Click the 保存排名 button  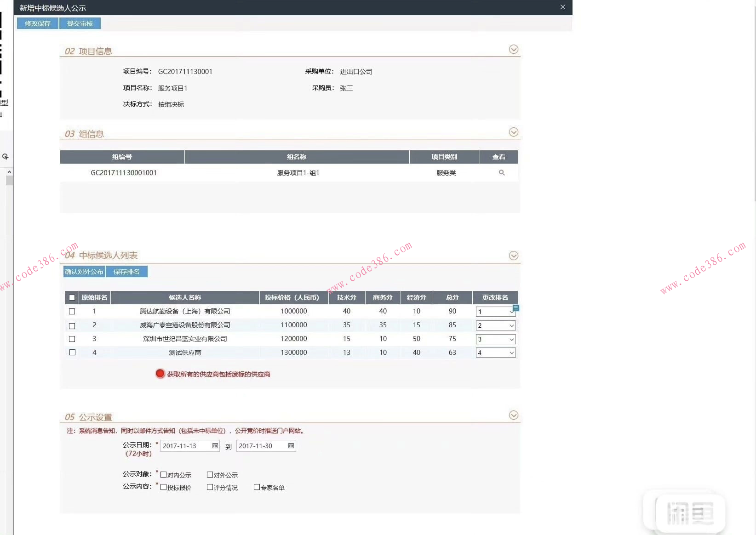[x=126, y=272]
